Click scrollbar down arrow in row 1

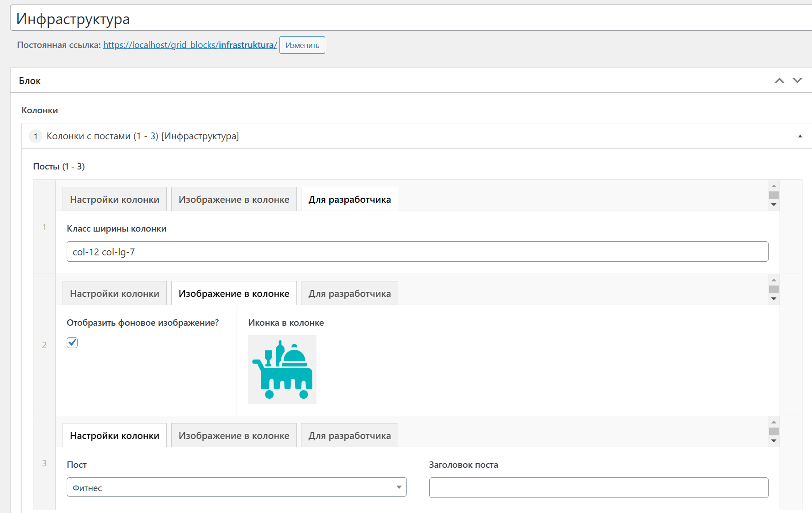pos(774,205)
